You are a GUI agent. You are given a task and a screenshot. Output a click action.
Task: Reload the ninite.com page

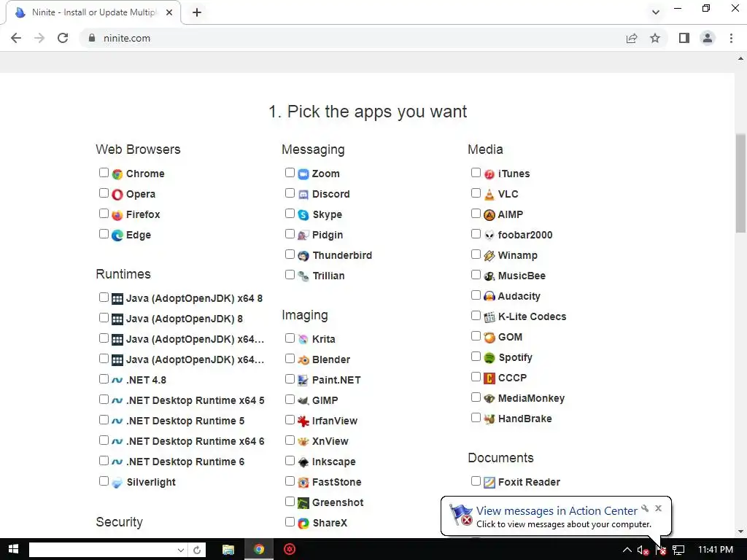pos(63,38)
